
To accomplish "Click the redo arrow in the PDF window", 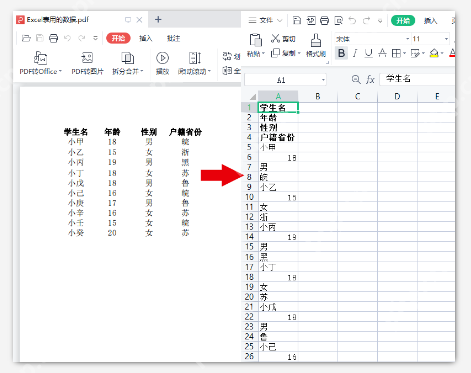I will [81, 38].
